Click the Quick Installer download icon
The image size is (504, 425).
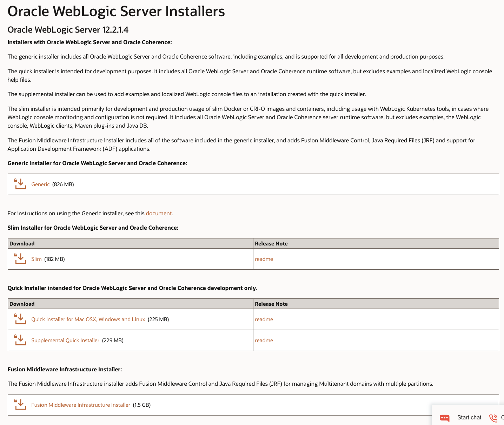tap(20, 319)
